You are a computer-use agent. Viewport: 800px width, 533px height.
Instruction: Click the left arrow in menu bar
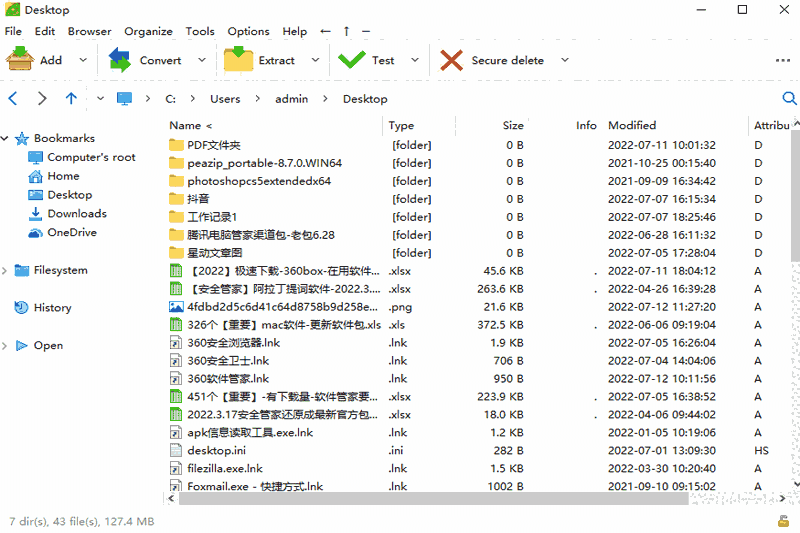[x=326, y=32]
